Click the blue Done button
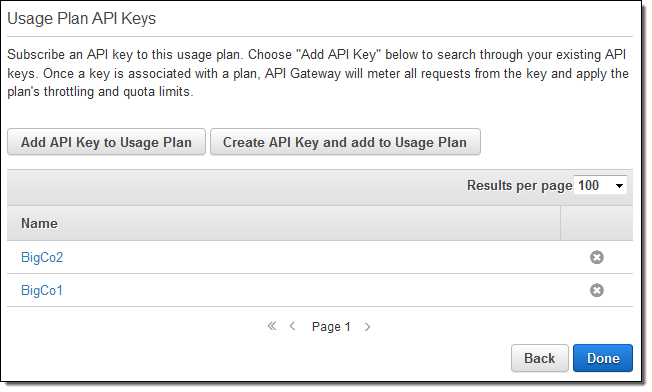The image size is (652, 392). tap(603, 358)
